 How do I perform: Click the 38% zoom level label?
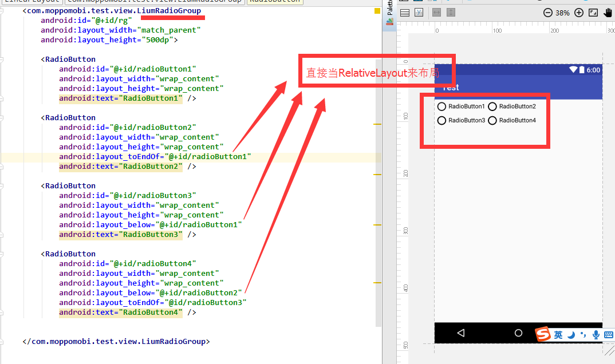(562, 13)
